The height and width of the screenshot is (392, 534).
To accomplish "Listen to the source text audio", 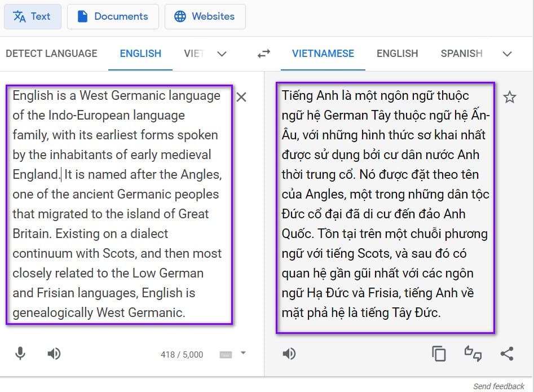I will (x=54, y=354).
